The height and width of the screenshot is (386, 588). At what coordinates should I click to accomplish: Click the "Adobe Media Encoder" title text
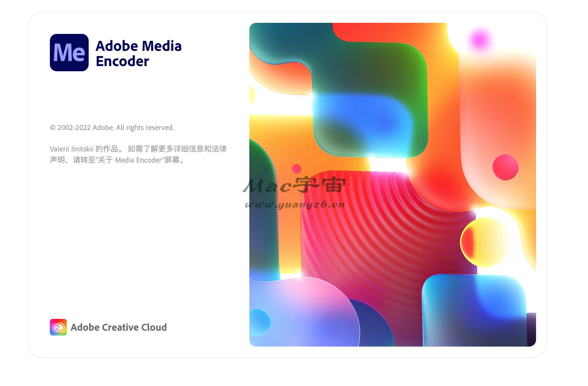pos(139,53)
